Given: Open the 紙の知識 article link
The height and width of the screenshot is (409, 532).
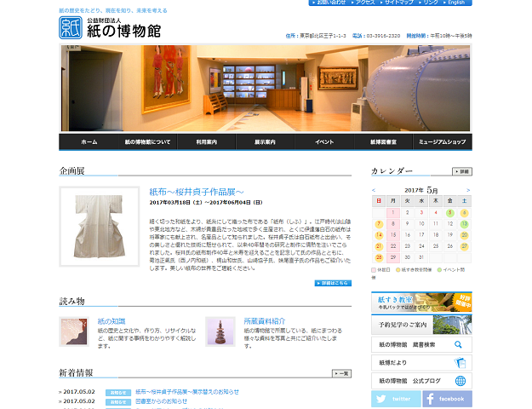Looking at the screenshot, I should tap(112, 321).
